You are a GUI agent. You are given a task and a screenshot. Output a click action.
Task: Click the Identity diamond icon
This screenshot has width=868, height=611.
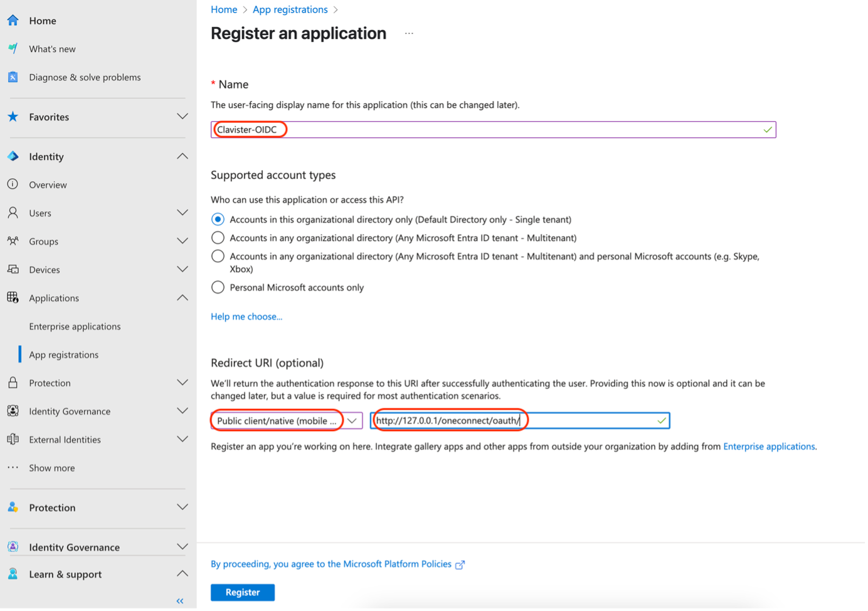coord(13,156)
